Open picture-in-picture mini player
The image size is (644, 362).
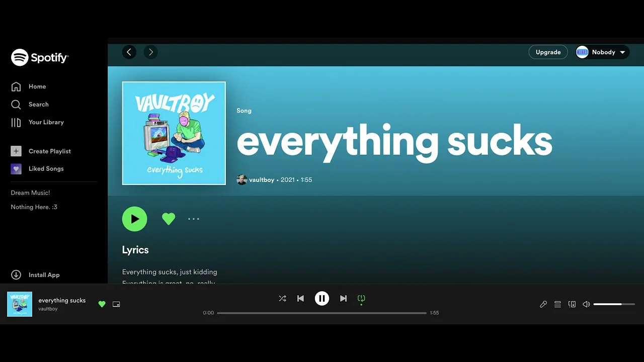click(116, 304)
